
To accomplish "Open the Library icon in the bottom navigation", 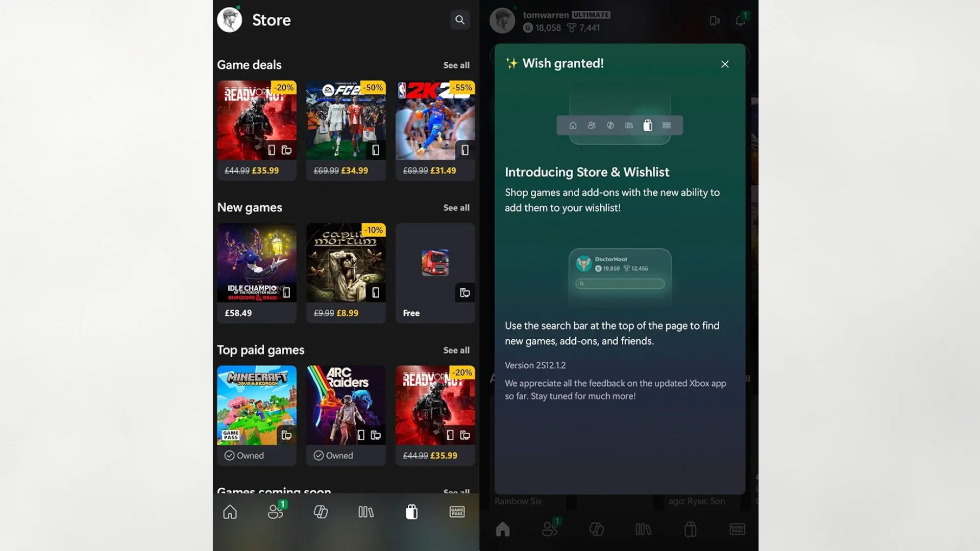I will pyautogui.click(x=366, y=512).
